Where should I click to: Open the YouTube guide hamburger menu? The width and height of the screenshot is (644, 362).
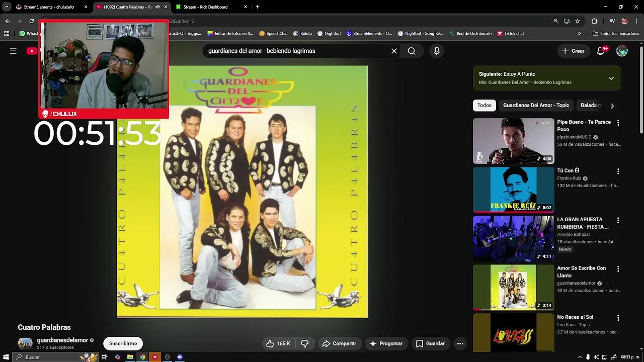tap(13, 51)
